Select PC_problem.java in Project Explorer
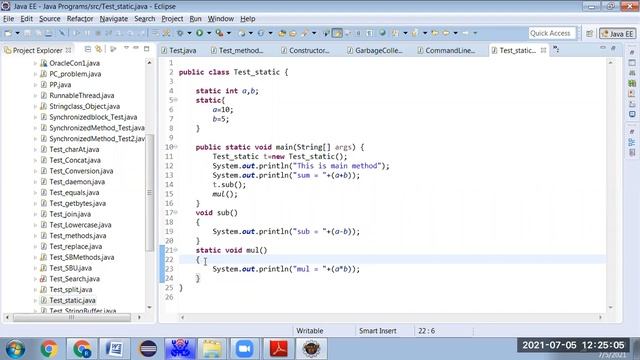 (x=75, y=74)
